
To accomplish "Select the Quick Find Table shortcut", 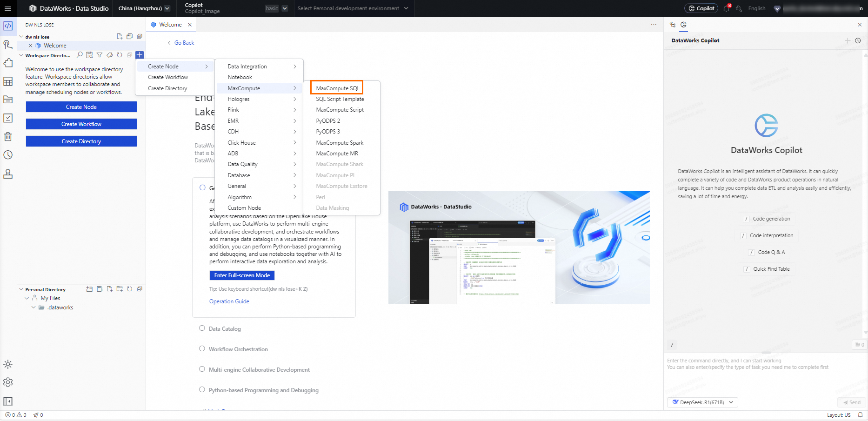I will click(767, 269).
